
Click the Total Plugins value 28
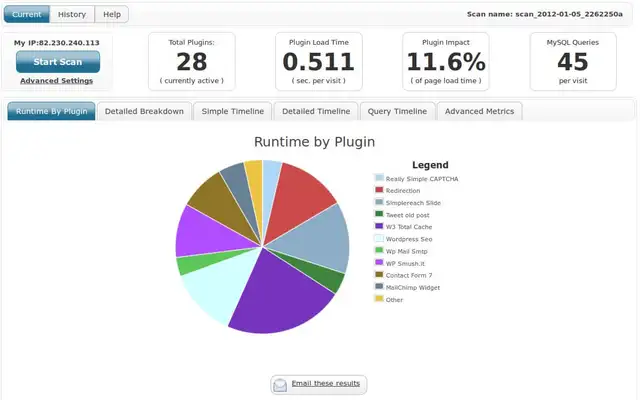(x=192, y=62)
